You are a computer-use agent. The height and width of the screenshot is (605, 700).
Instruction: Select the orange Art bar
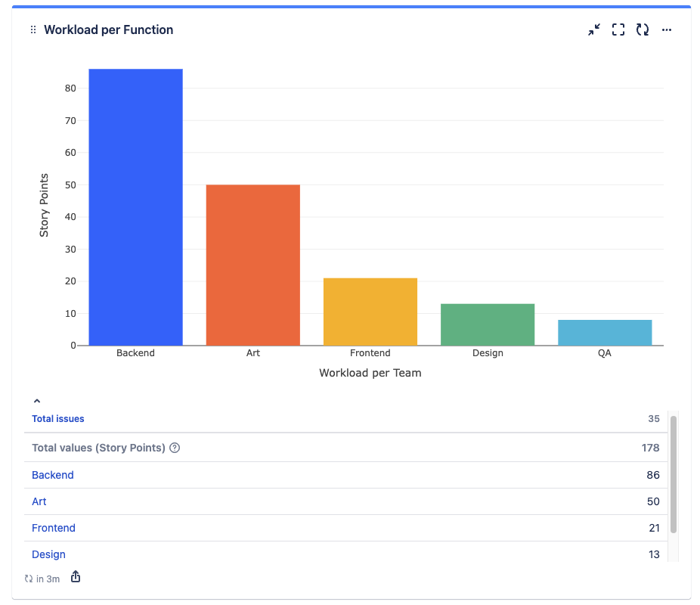pos(252,265)
